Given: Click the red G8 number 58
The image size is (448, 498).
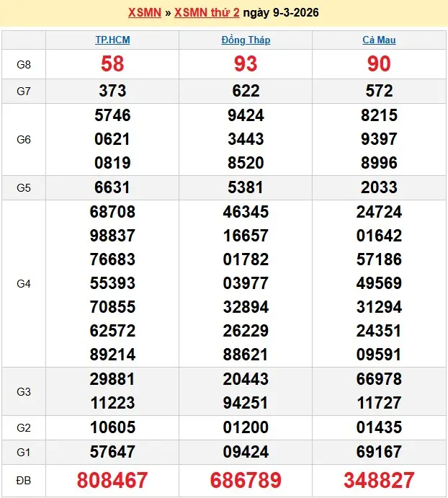Looking at the screenshot, I should (x=112, y=64).
